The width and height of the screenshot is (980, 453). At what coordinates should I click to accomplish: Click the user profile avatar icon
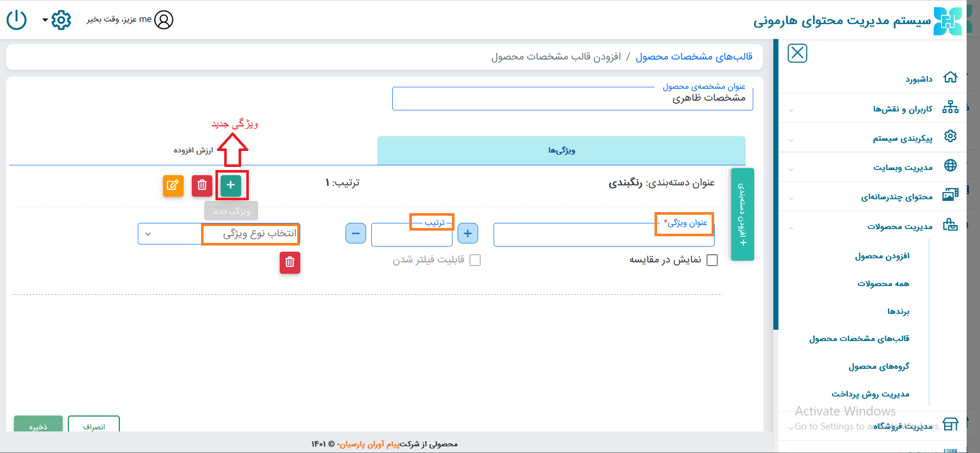[x=164, y=20]
